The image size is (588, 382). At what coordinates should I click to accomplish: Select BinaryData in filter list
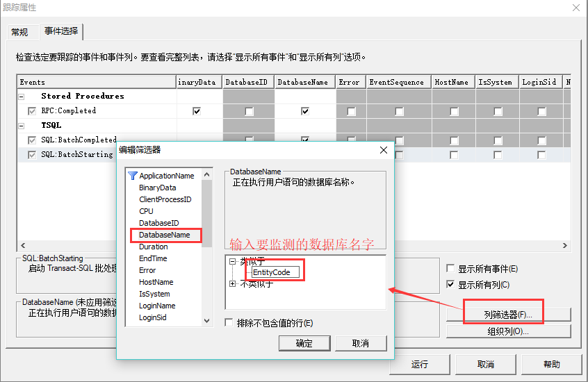click(158, 188)
